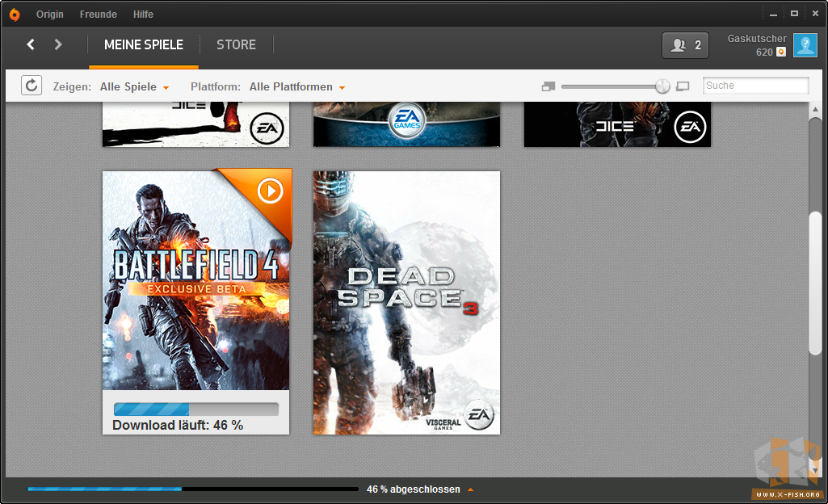Close the Origin window
Image resolution: width=828 pixels, height=504 pixels.
pyautogui.click(x=815, y=14)
